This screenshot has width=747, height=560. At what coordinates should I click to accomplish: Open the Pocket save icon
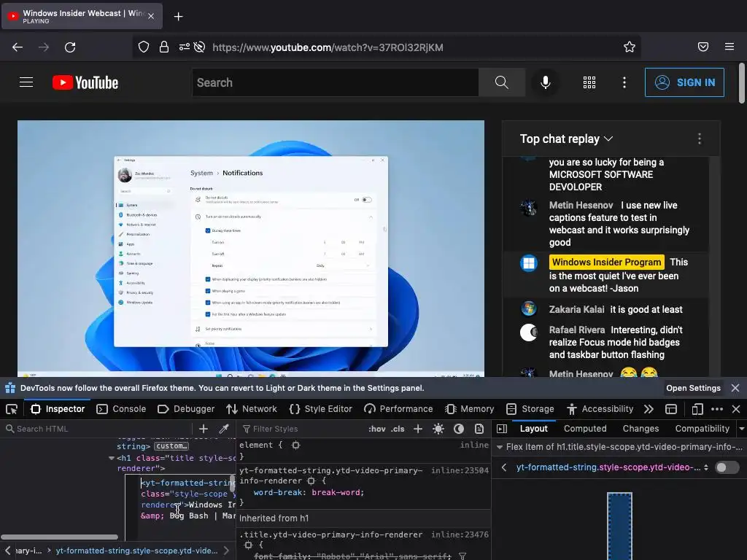[x=703, y=47]
